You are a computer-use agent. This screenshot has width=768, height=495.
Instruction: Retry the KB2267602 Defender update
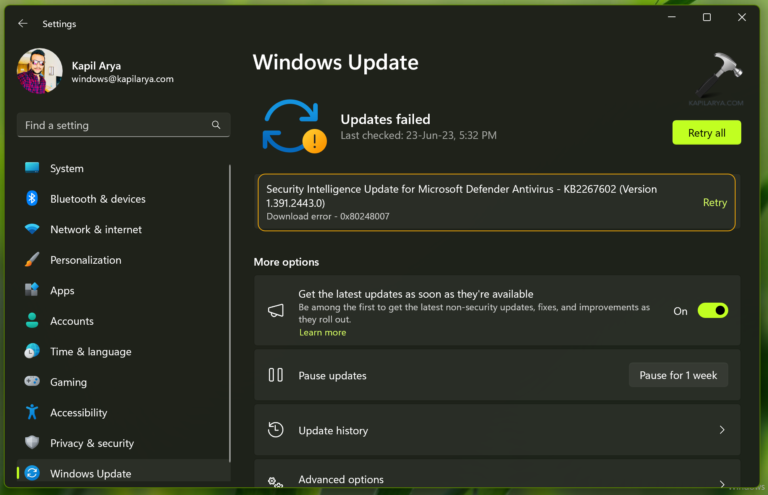715,203
